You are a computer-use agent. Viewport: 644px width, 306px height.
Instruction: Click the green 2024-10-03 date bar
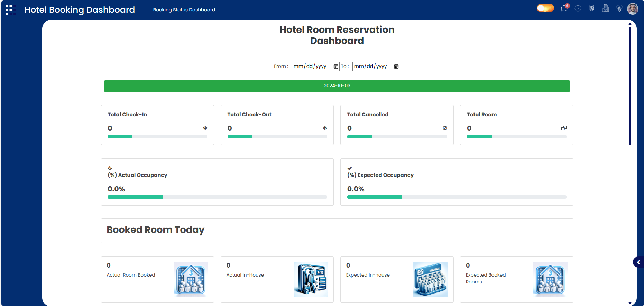coord(337,86)
